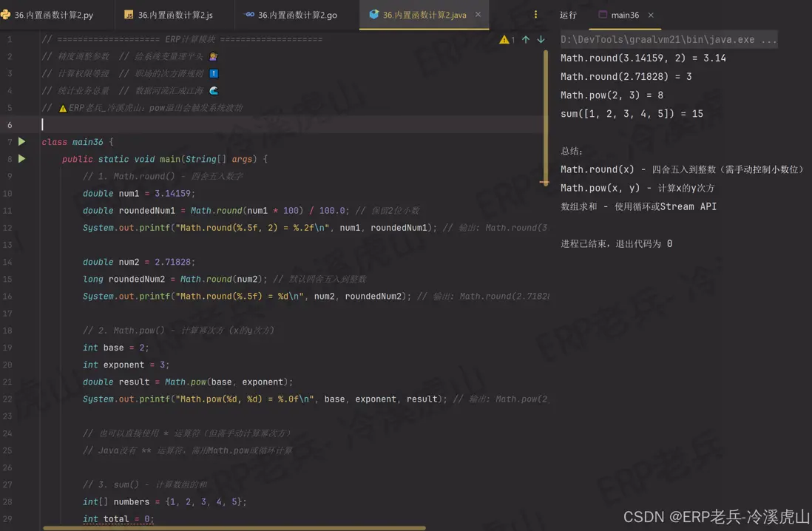Click the value 3.14159 on line 10
812x531 pixels.
pos(172,193)
